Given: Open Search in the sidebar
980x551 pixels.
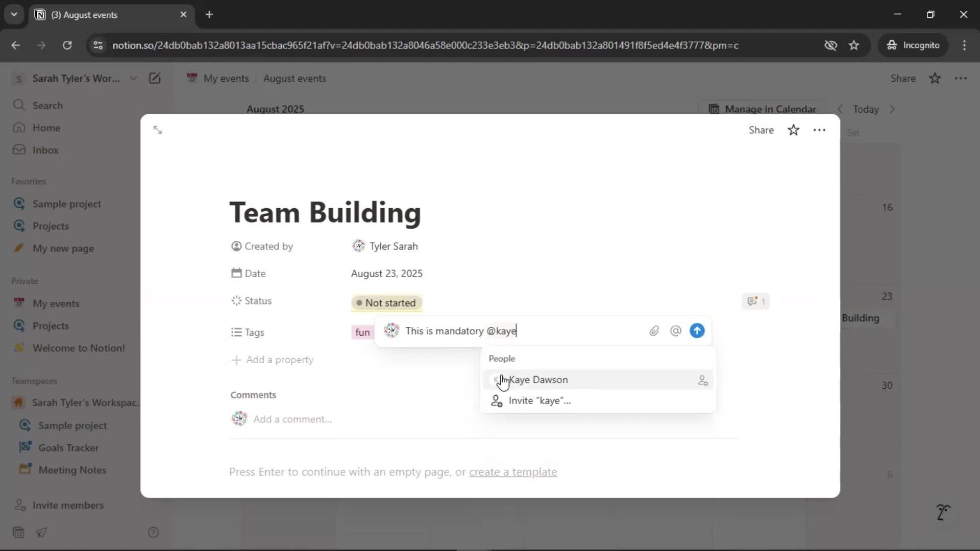Looking at the screenshot, I should (x=47, y=106).
